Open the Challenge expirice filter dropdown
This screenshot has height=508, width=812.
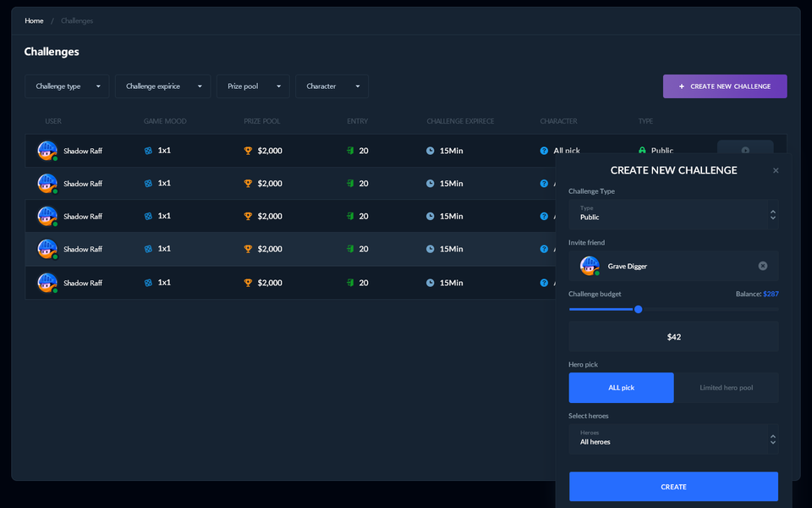point(162,86)
